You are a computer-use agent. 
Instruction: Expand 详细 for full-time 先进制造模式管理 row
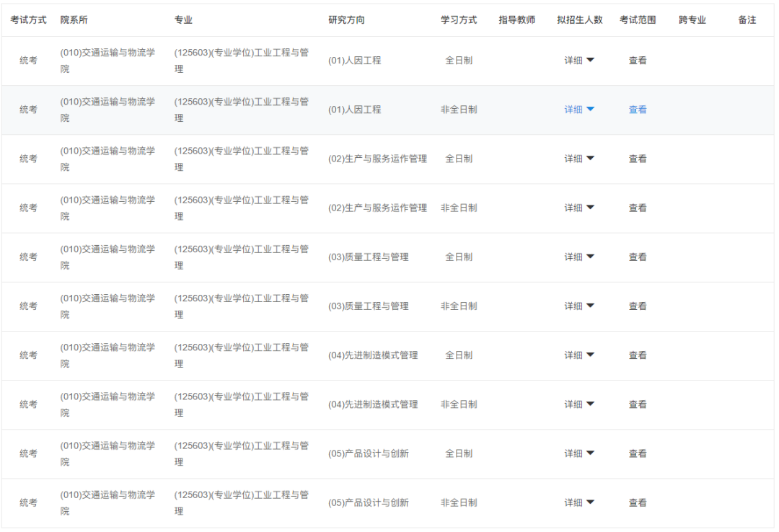tap(579, 355)
